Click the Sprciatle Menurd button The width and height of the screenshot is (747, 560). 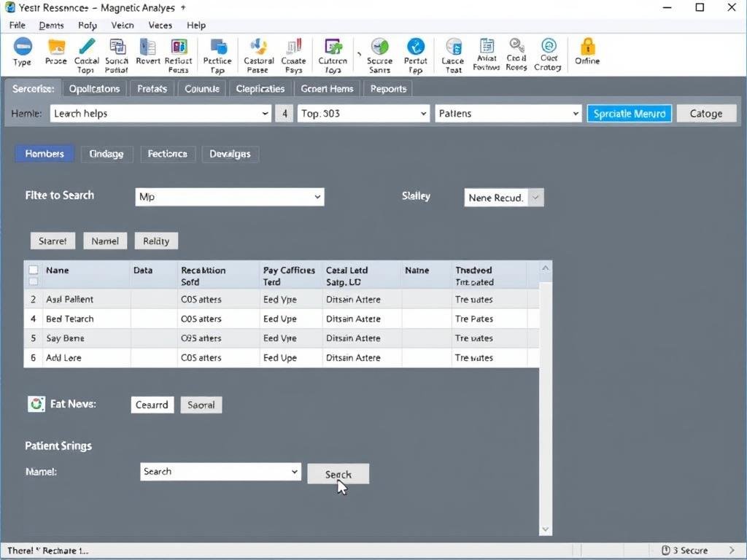coord(629,114)
